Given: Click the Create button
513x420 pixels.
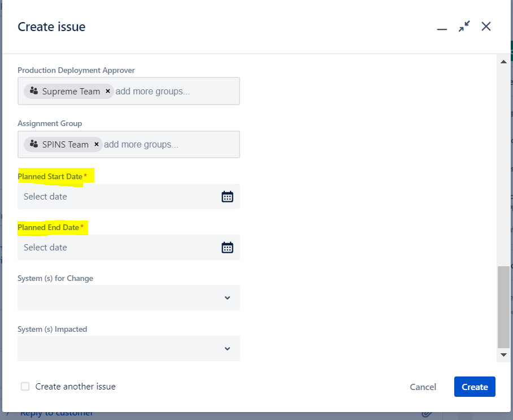Looking at the screenshot, I should [x=474, y=387].
